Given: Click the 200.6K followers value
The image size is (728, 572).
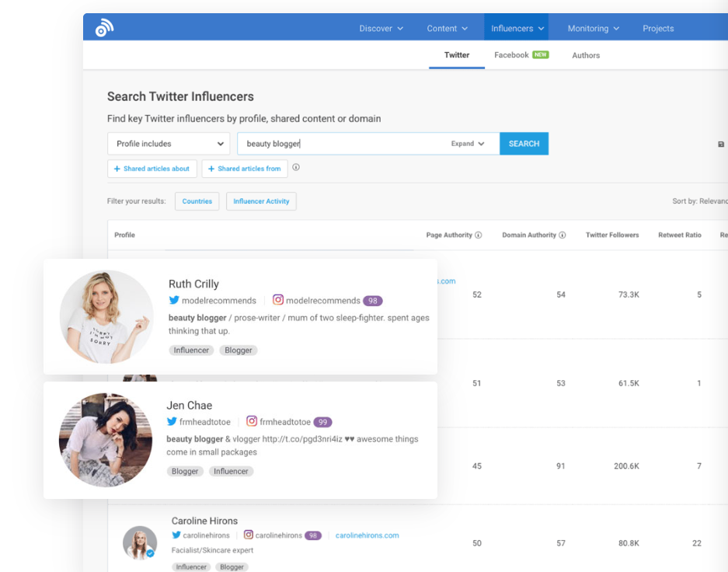Looking at the screenshot, I should (626, 466).
